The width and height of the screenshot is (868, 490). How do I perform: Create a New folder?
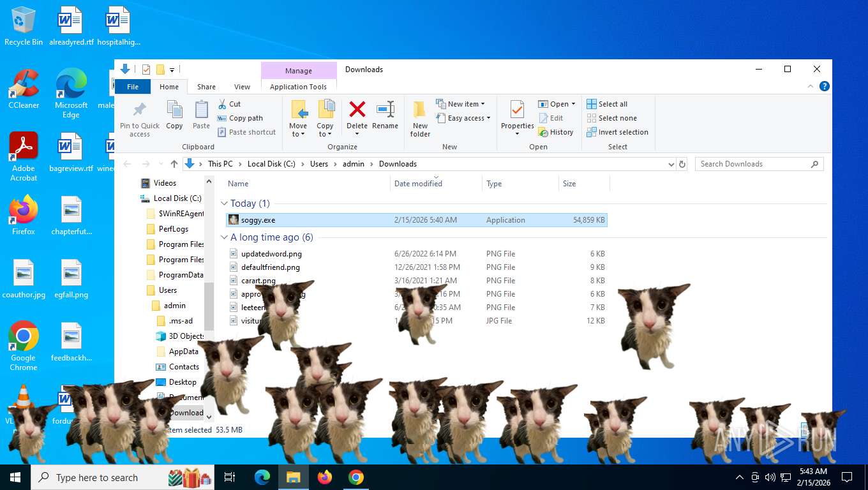420,118
